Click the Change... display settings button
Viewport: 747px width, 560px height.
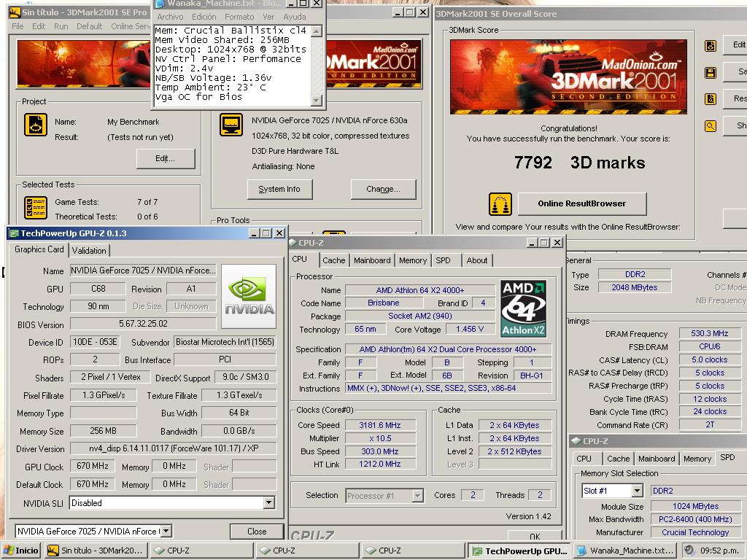pos(383,189)
